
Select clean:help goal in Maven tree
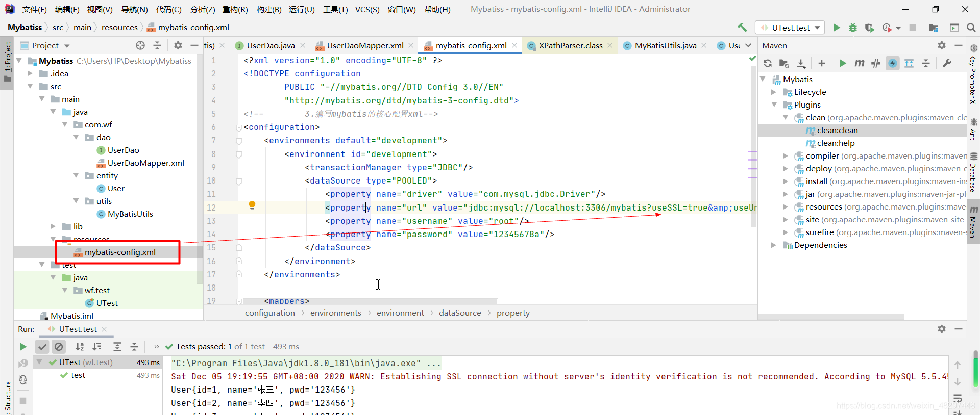click(x=836, y=143)
